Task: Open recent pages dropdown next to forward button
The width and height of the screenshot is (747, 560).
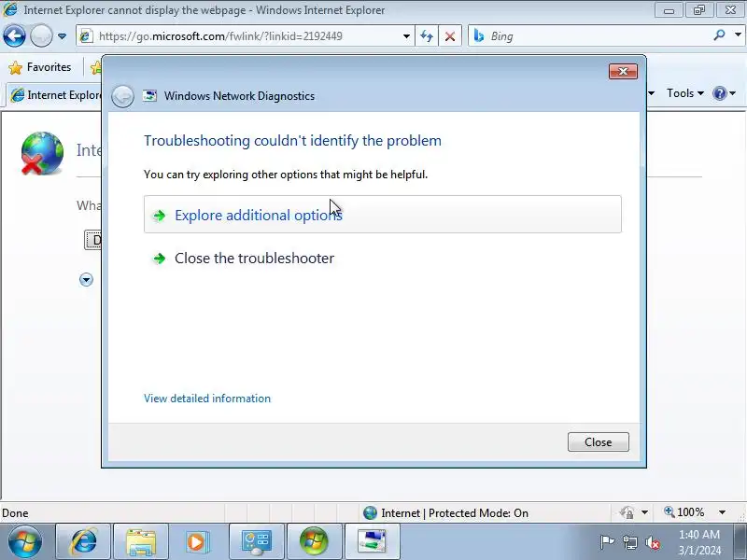Action: pyautogui.click(x=62, y=36)
